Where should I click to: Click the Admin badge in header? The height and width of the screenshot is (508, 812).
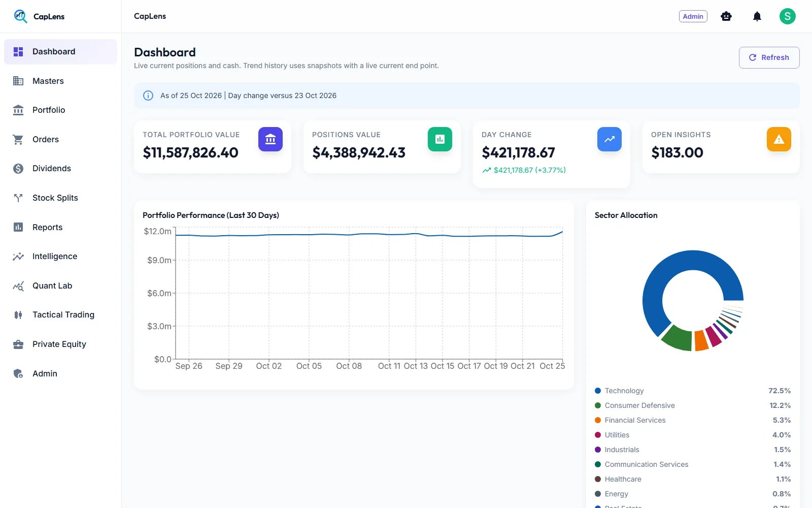point(693,16)
